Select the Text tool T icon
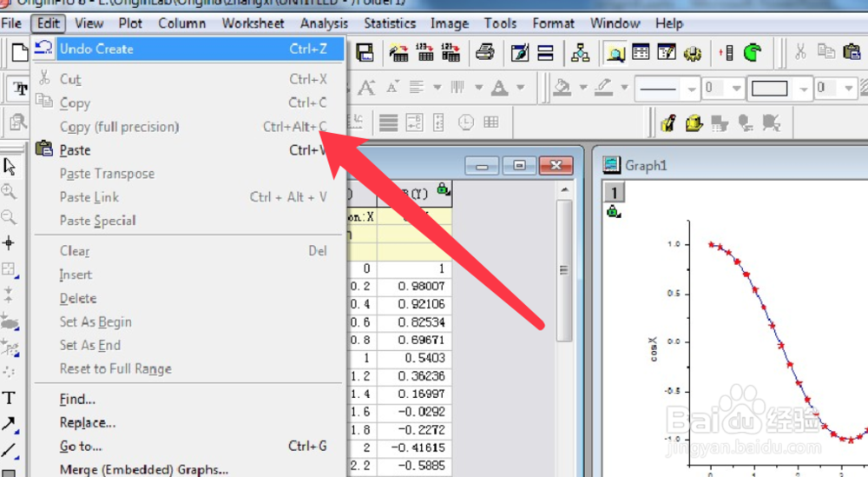The height and width of the screenshot is (477, 868). 9,398
